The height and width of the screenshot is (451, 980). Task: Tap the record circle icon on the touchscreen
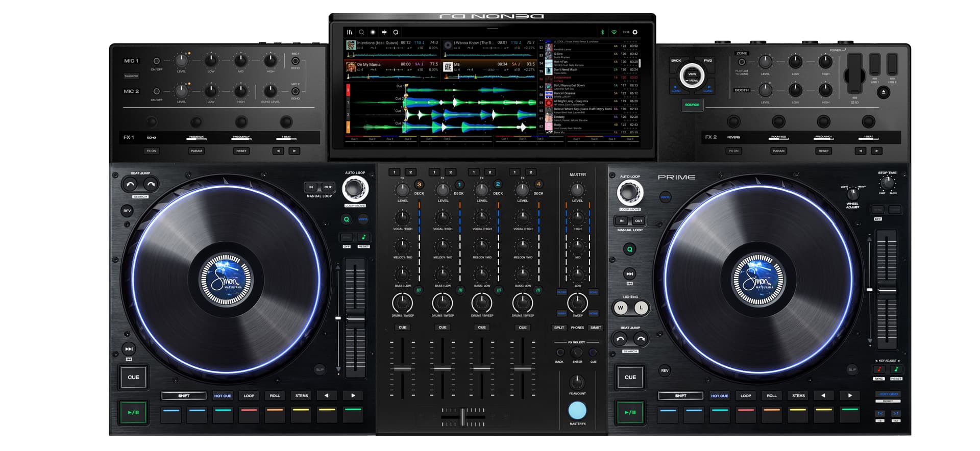(373, 32)
